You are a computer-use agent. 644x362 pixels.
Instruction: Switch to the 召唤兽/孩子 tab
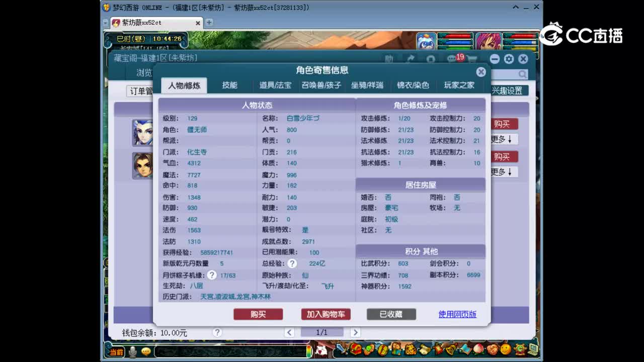321,85
